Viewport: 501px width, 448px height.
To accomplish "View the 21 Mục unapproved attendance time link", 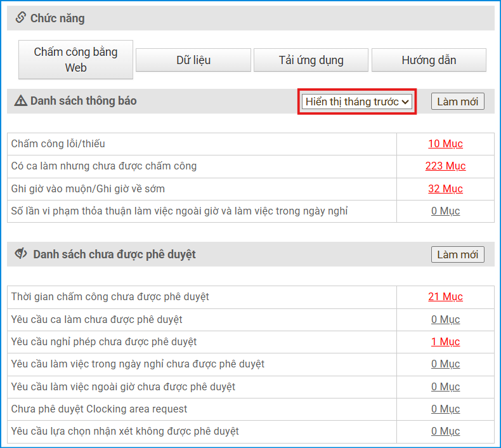I will click(x=445, y=296).
